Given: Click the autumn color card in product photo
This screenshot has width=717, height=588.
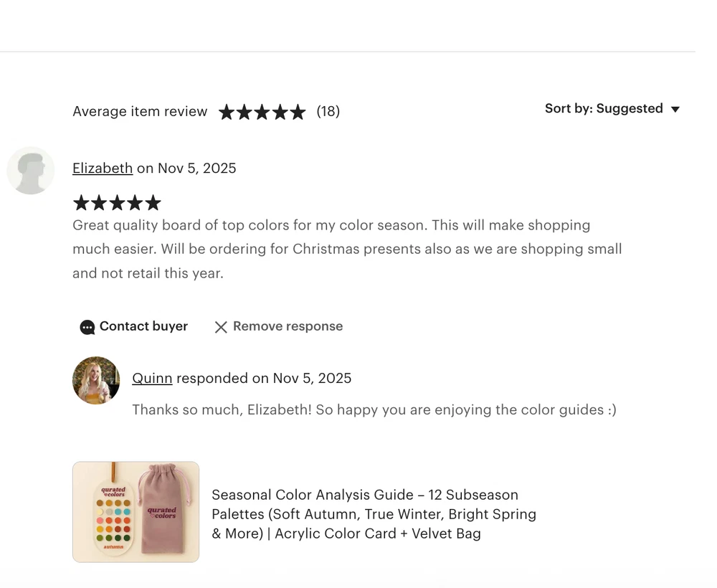Looking at the screenshot, I should (x=113, y=517).
